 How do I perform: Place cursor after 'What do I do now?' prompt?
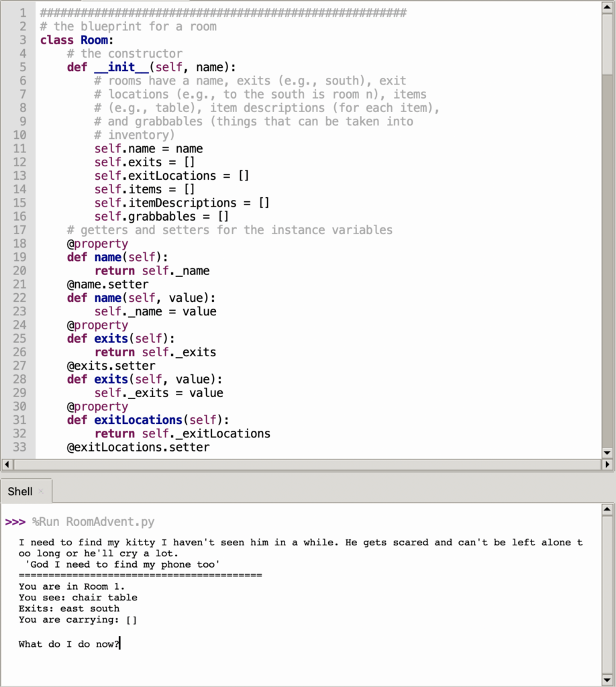(120, 644)
